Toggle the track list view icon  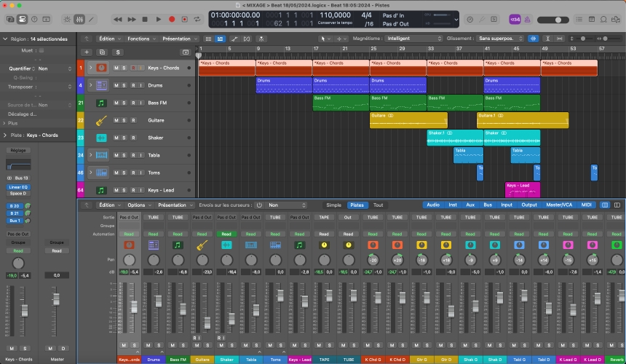[x=220, y=39]
